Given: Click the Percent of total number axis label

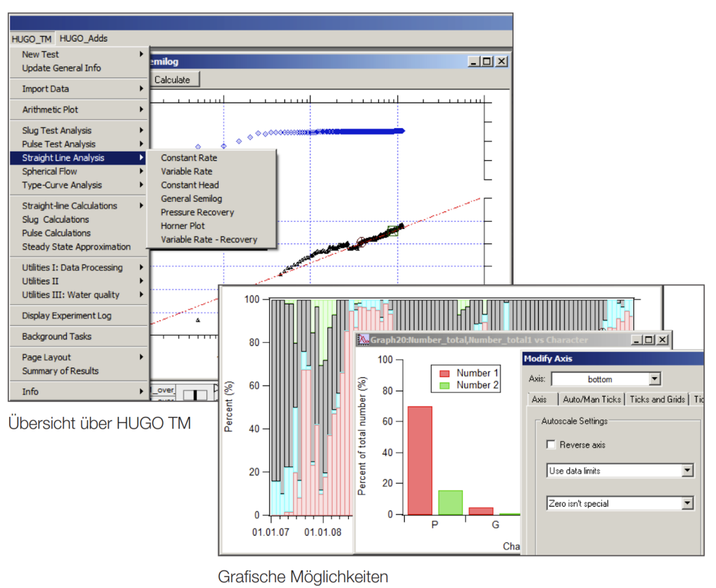Looking at the screenshot, I should pos(362,436).
